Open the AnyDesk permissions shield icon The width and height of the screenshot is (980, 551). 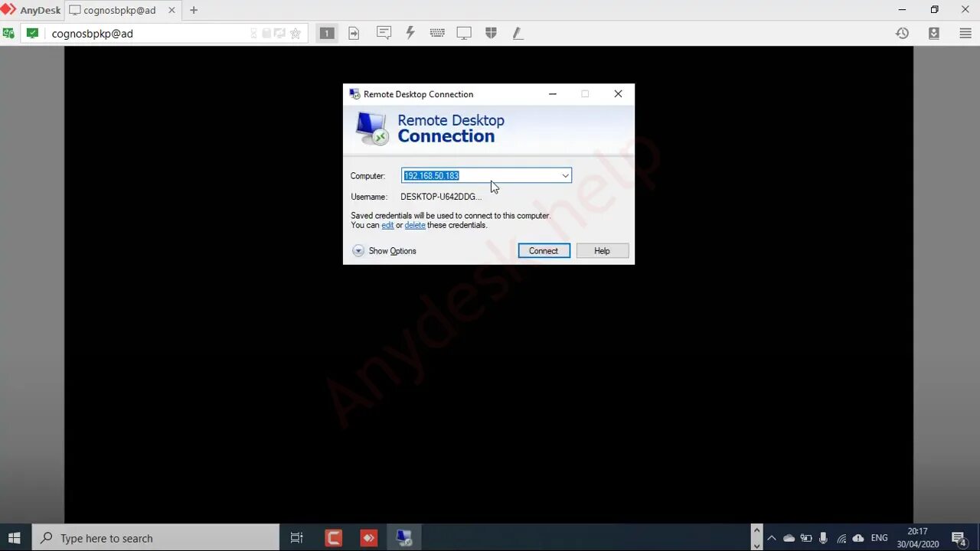tap(492, 33)
